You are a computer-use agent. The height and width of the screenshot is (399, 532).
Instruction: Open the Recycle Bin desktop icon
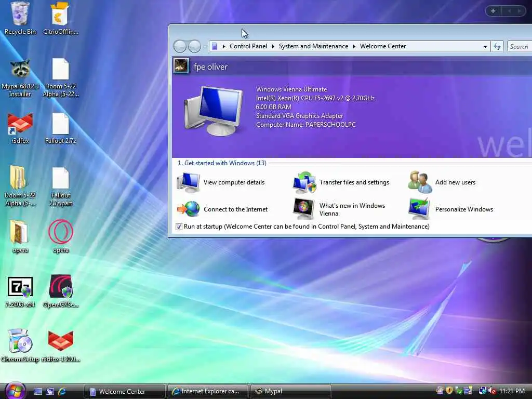pos(20,14)
